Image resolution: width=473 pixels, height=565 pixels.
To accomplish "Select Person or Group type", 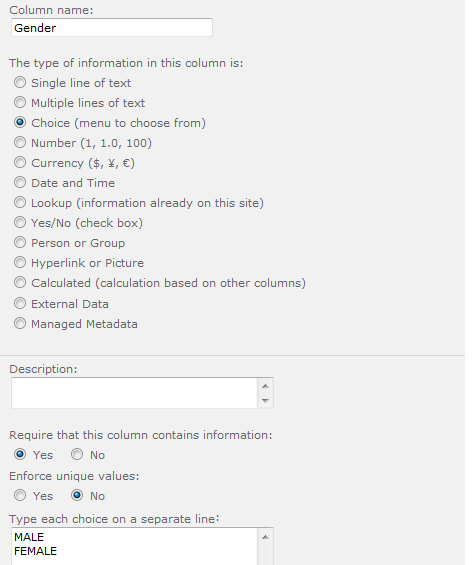I will click(20, 243).
